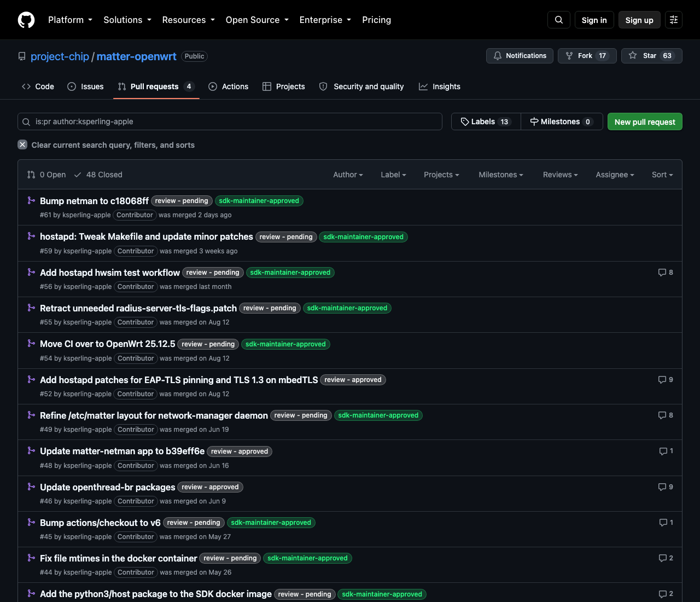Open comments on Refine /etc/matter layout PR

[666, 415]
